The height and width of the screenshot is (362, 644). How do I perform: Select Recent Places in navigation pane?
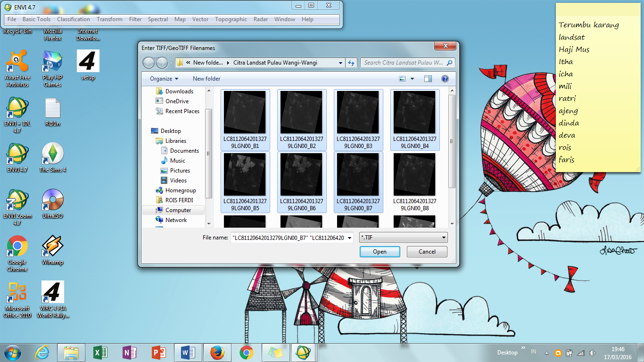(x=182, y=111)
